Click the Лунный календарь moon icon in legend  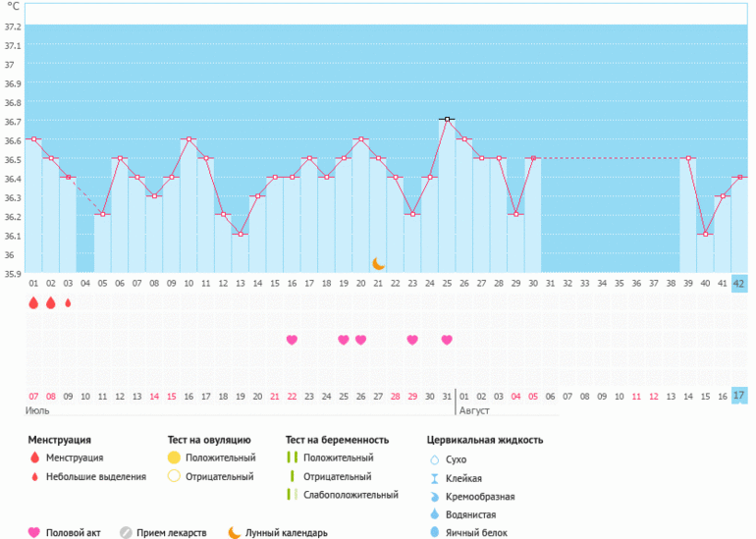coord(235,532)
